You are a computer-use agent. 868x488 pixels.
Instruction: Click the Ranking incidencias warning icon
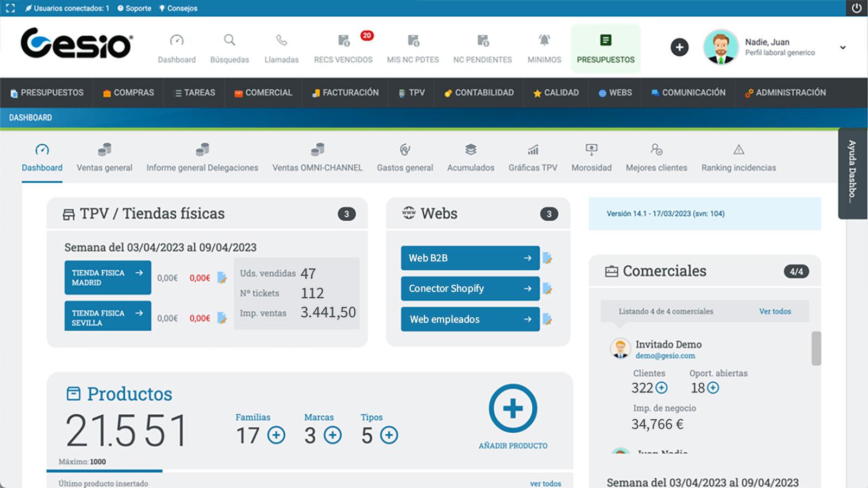coord(738,150)
